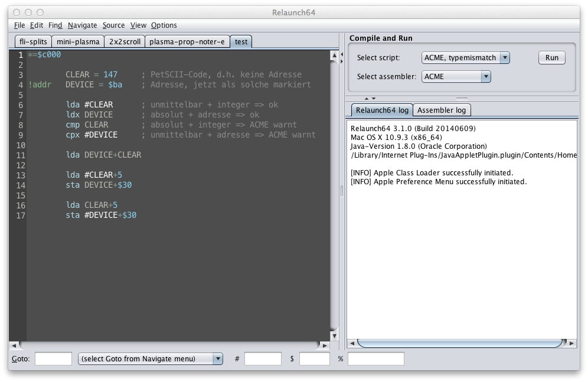Open the Source menu
This screenshot has height=382, width=588.
tap(113, 25)
